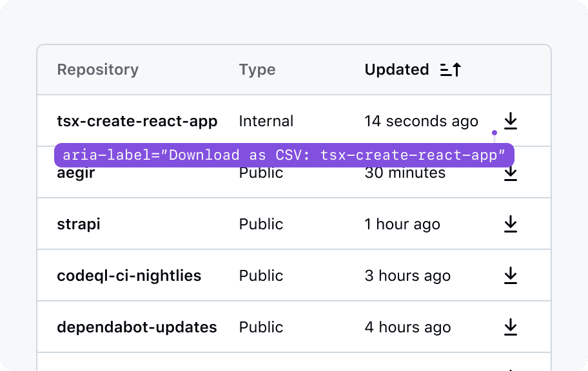This screenshot has height=371, width=588.
Task: Open the tsx-create-react-app repository
Action: [x=137, y=121]
